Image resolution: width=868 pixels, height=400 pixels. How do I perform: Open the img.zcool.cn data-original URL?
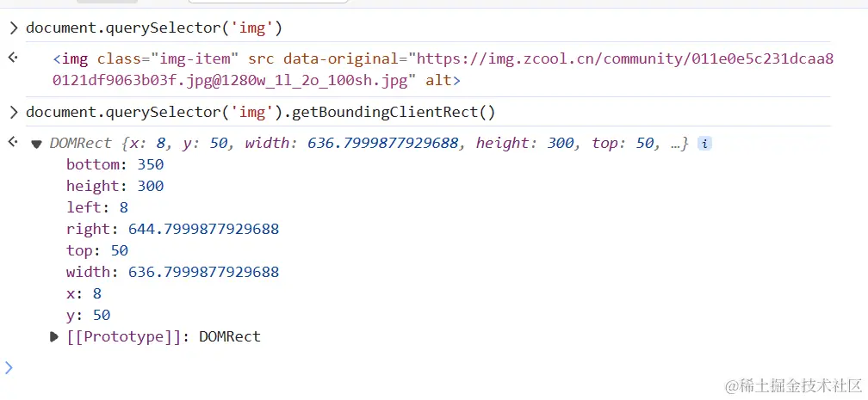pyautogui.click(x=443, y=70)
